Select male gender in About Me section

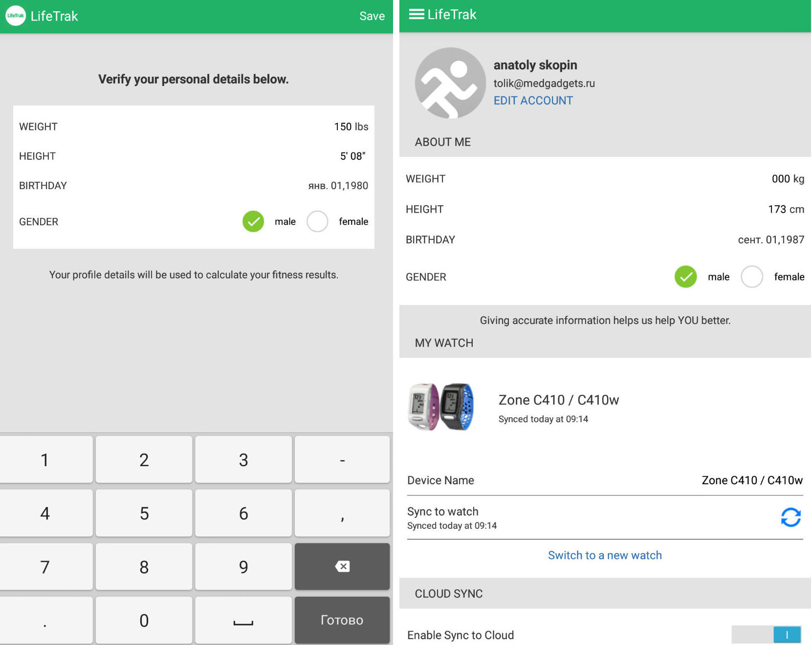tap(686, 277)
